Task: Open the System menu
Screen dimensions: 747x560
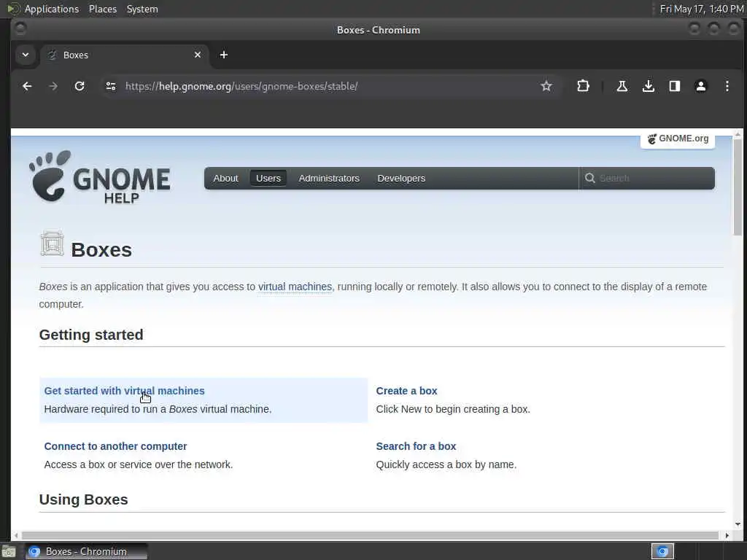Action: click(142, 9)
